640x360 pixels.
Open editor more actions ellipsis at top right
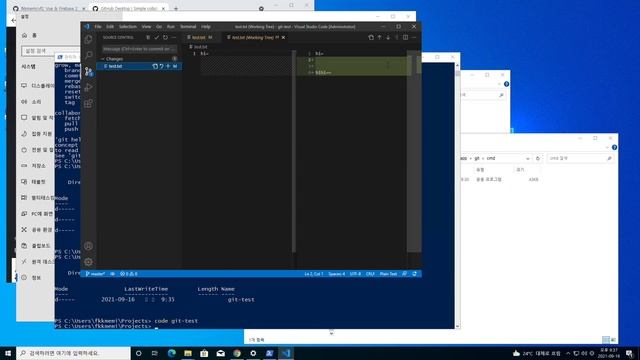[414, 38]
